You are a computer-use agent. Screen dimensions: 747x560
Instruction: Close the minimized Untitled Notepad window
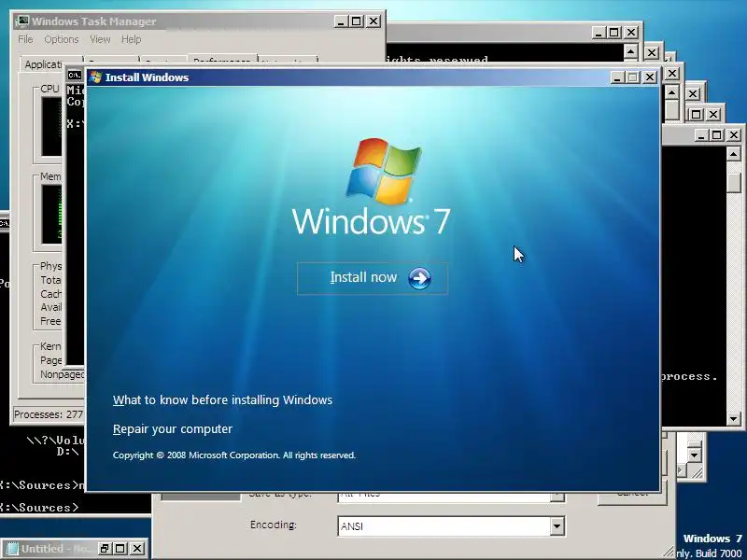pyautogui.click(x=137, y=549)
